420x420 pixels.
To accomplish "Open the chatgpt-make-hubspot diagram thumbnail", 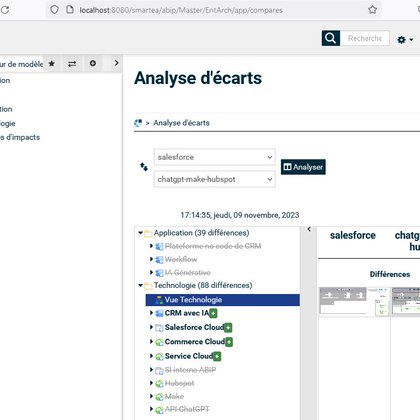I will 406,301.
